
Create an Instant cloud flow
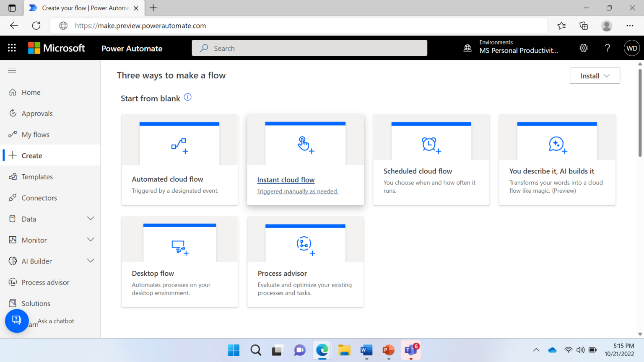tap(305, 160)
